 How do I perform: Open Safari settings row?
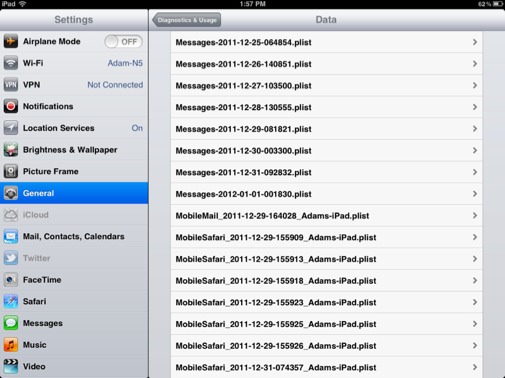pos(74,301)
